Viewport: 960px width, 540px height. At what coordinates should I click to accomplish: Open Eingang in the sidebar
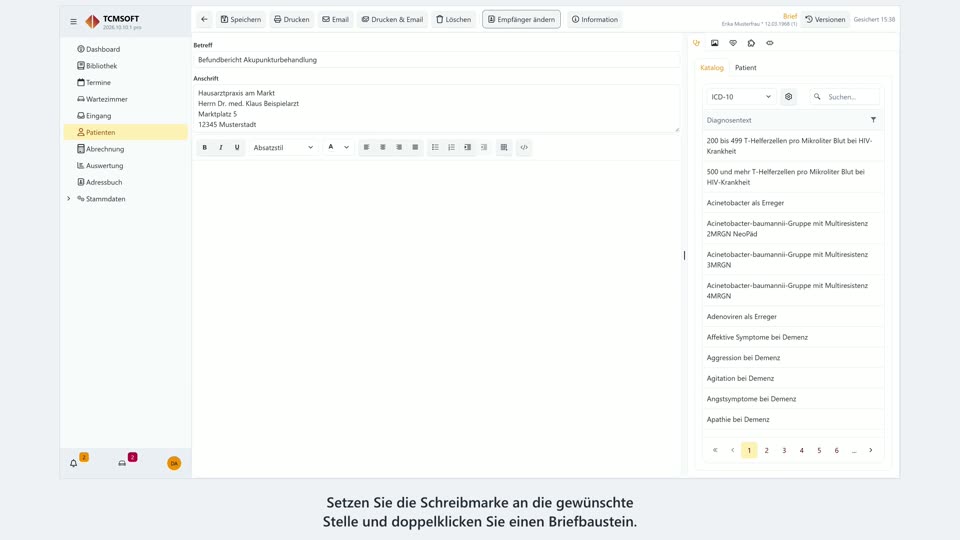(x=126, y=116)
